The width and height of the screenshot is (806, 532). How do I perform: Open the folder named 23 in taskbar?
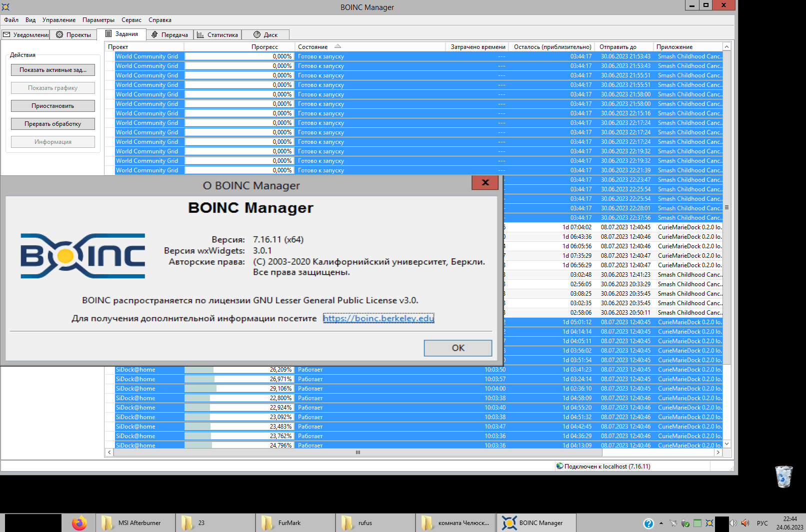click(x=215, y=523)
